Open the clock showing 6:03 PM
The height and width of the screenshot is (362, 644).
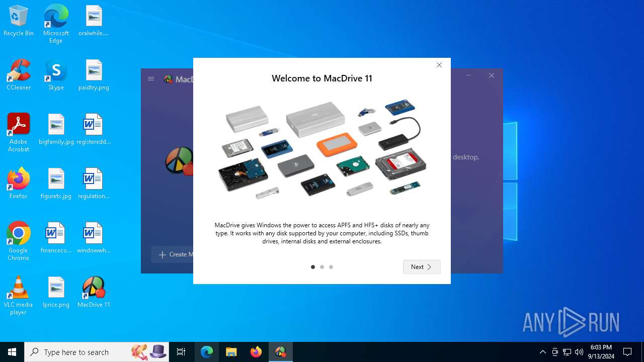pyautogui.click(x=601, y=352)
